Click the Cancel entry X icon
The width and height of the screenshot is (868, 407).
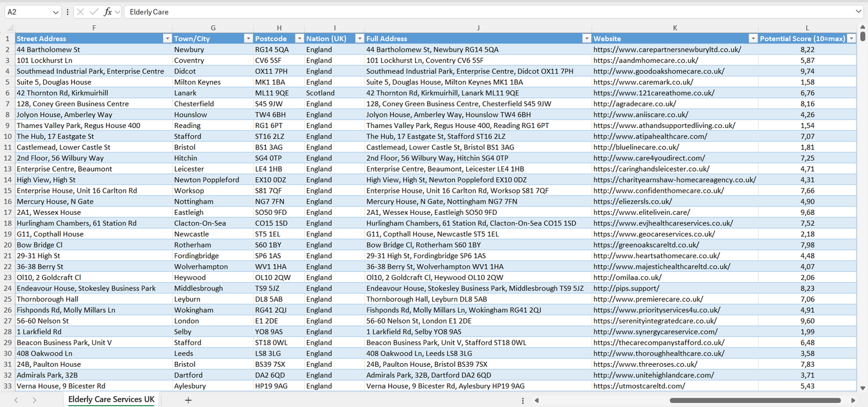[80, 12]
